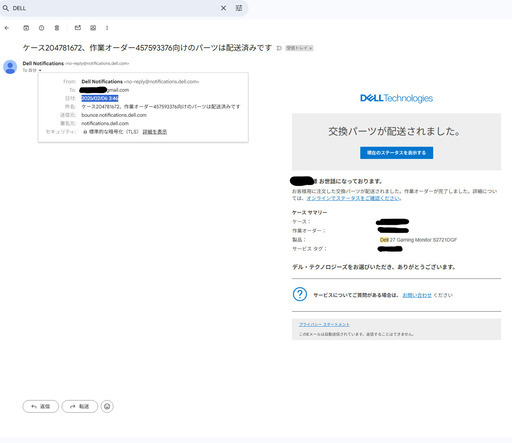Go back to the message list

point(7,28)
